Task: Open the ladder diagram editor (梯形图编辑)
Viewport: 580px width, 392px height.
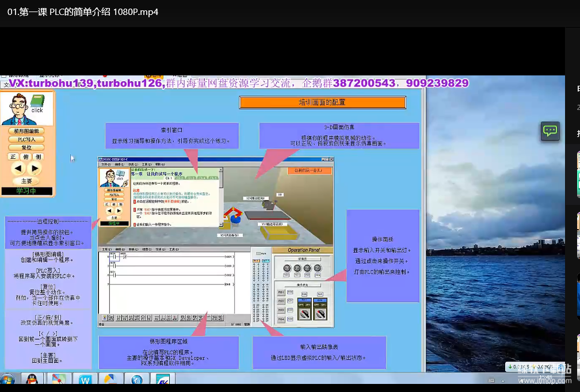Action: pyautogui.click(x=26, y=131)
